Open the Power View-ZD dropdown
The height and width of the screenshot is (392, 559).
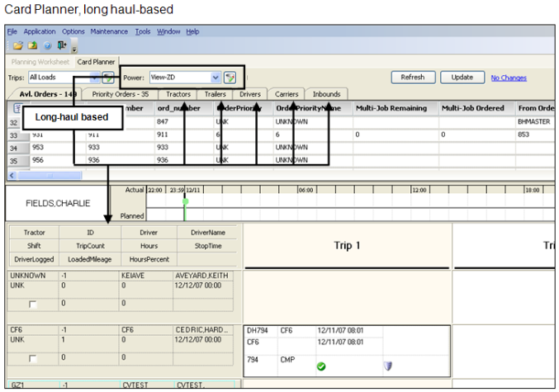(216, 78)
